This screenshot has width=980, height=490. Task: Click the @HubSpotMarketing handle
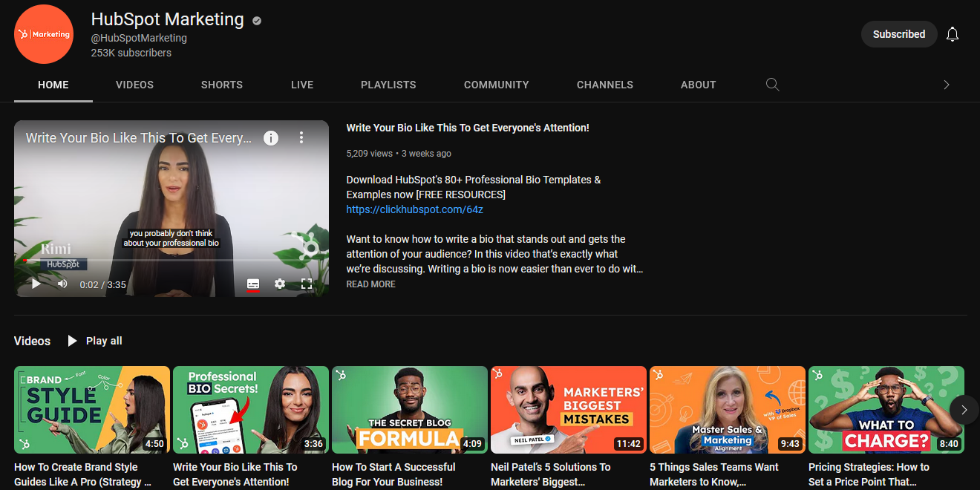pyautogui.click(x=139, y=38)
